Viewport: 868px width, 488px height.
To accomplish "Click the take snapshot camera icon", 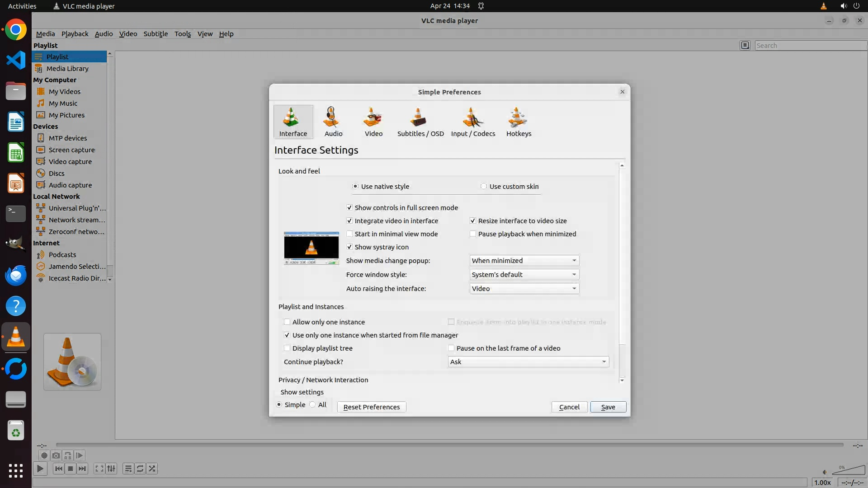I will [x=56, y=455].
